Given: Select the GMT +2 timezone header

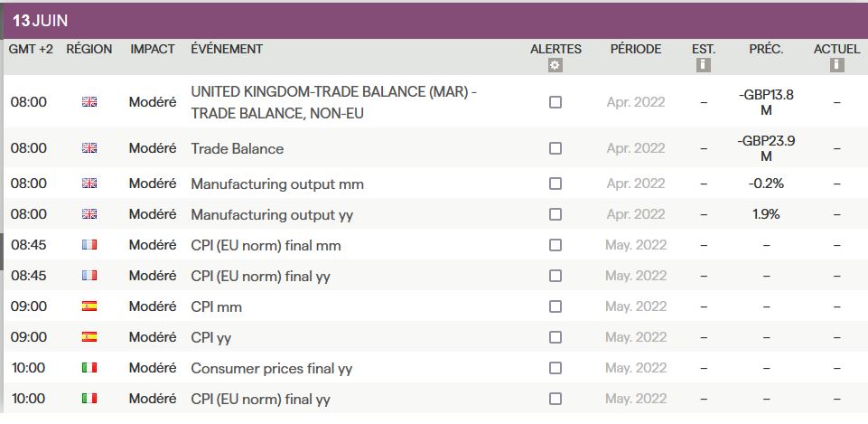Looking at the screenshot, I should tap(31, 49).
